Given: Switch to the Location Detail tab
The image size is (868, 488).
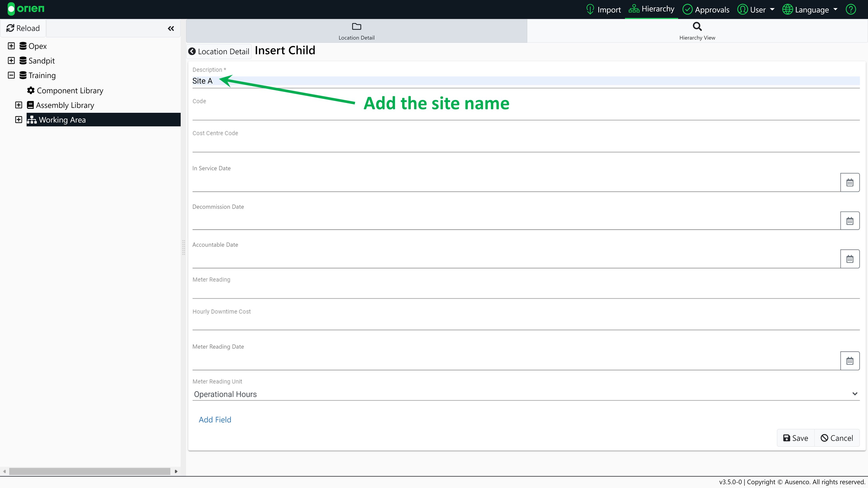Looking at the screenshot, I should pyautogui.click(x=356, y=31).
